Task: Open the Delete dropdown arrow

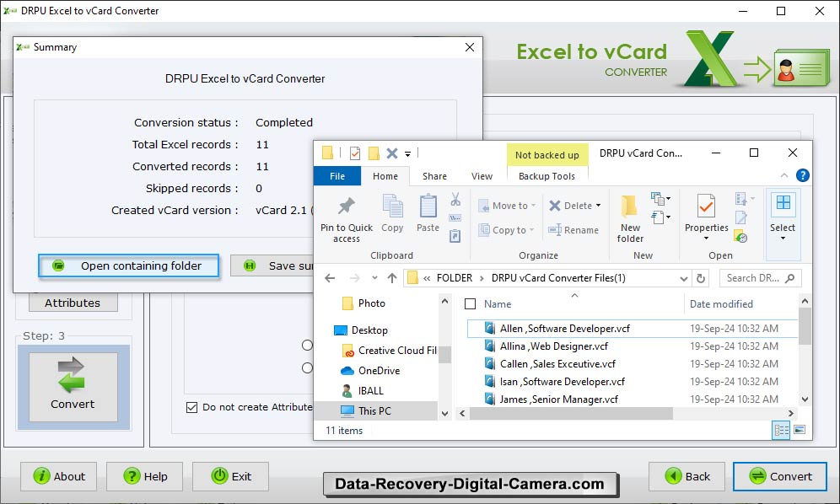Action: (x=598, y=206)
